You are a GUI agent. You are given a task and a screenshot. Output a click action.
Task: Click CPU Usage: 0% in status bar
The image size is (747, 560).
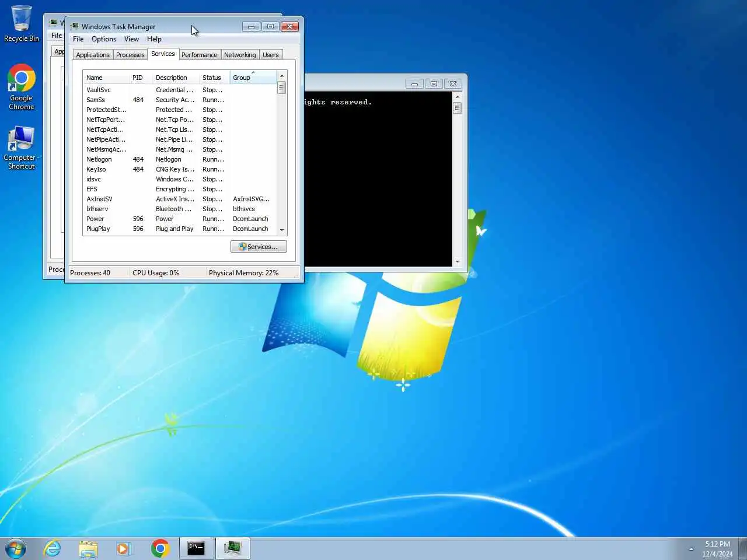coord(156,272)
